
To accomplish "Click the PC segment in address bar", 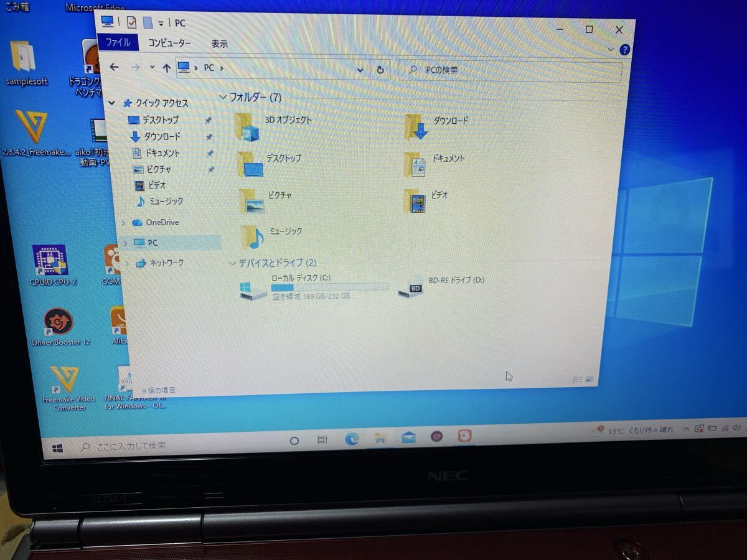I will [x=209, y=68].
